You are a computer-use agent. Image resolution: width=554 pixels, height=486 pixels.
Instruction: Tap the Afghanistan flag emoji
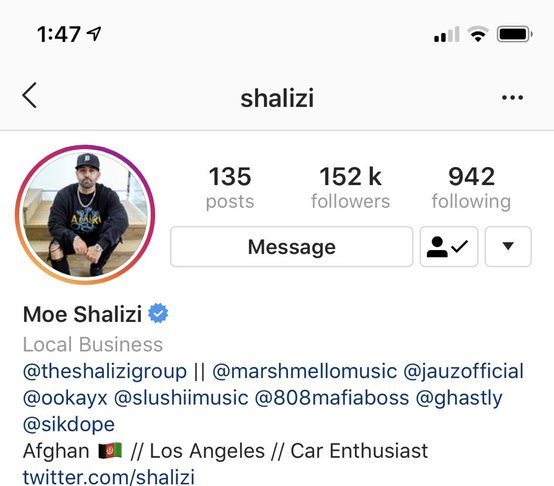coord(110,451)
